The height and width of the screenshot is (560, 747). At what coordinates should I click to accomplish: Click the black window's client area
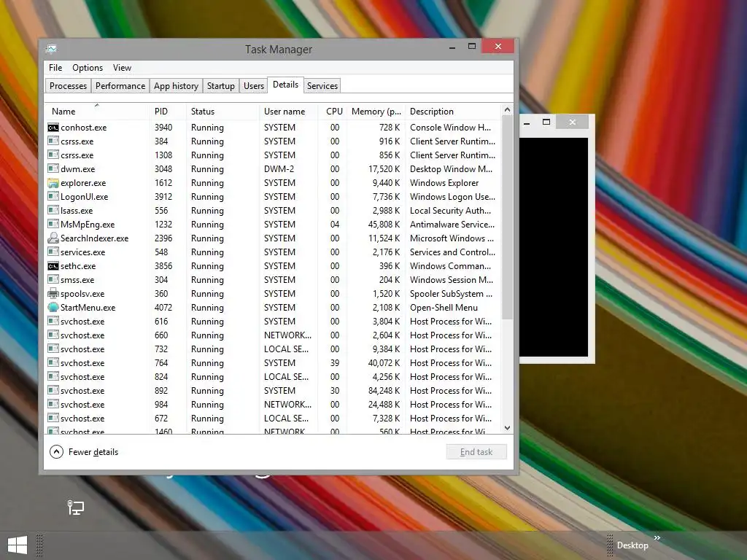[x=554, y=247]
